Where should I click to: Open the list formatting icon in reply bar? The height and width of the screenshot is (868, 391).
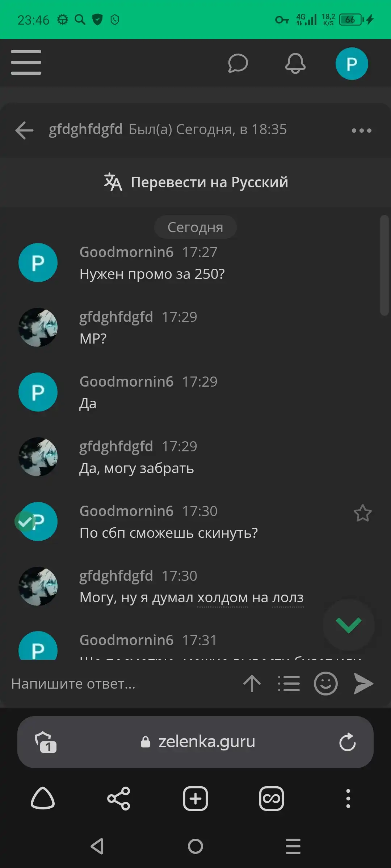coord(289,684)
